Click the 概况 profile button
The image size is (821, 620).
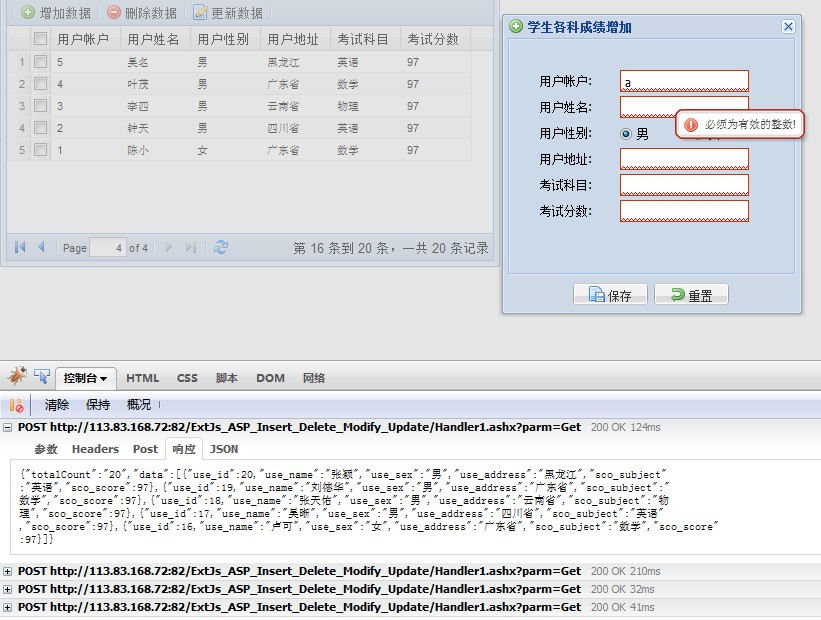139,405
